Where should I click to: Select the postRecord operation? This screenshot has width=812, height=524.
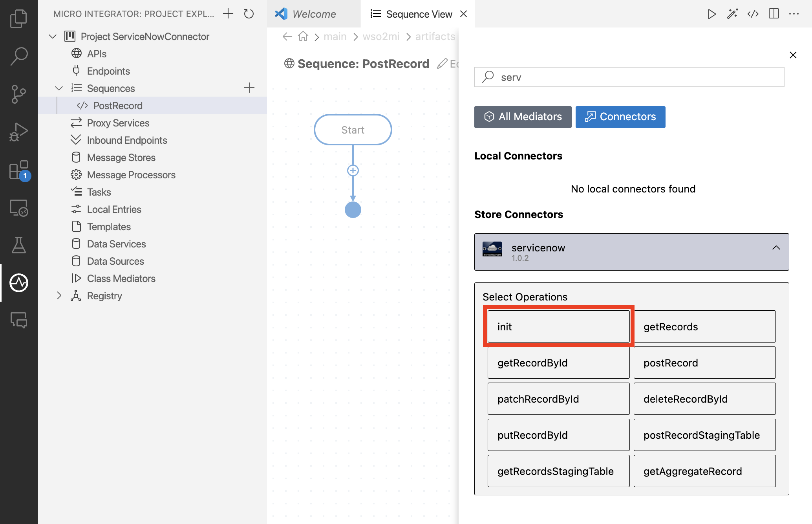[x=704, y=363]
